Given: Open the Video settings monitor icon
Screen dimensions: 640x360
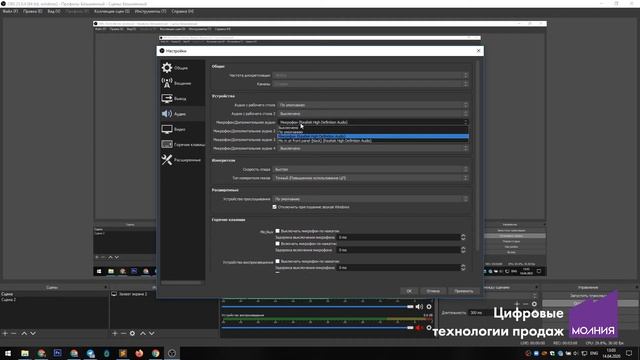Looking at the screenshot, I should pos(167,129).
